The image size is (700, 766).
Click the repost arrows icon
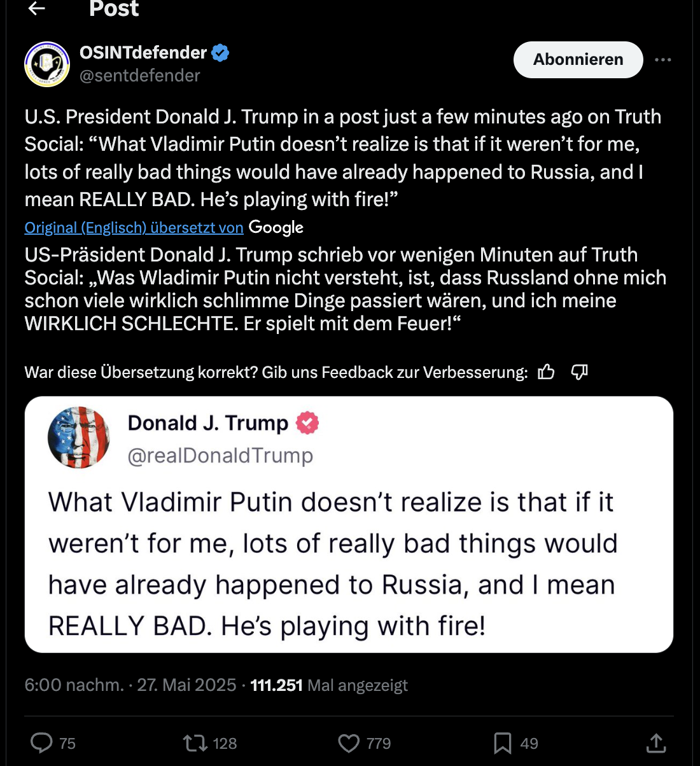click(x=194, y=743)
